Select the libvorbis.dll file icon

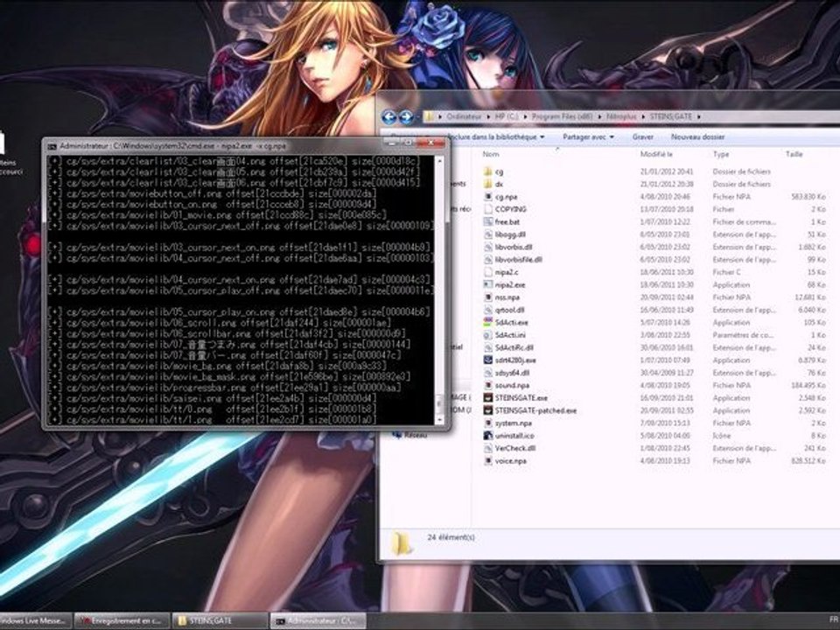(488, 247)
